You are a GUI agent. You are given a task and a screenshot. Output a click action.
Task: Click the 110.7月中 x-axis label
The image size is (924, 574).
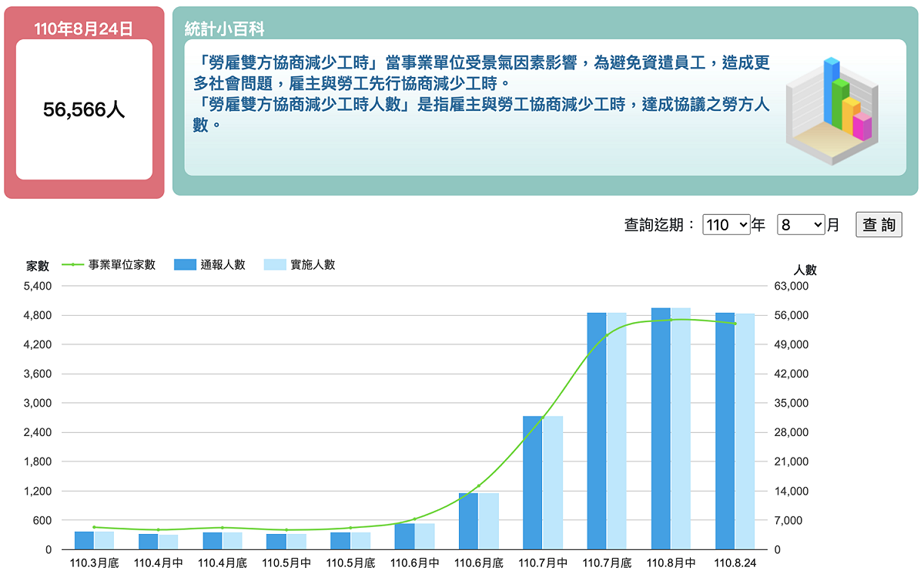tap(543, 563)
